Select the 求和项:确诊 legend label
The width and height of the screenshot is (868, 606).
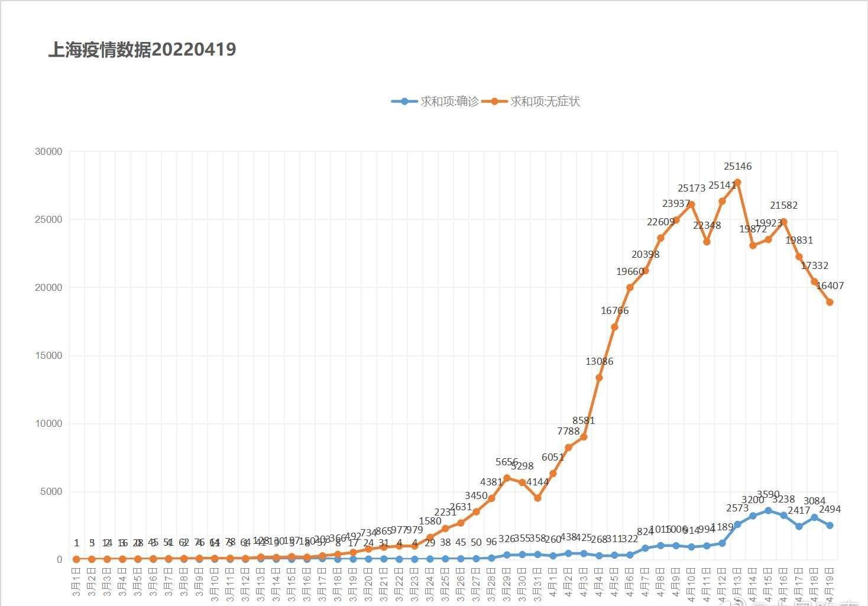pos(449,102)
